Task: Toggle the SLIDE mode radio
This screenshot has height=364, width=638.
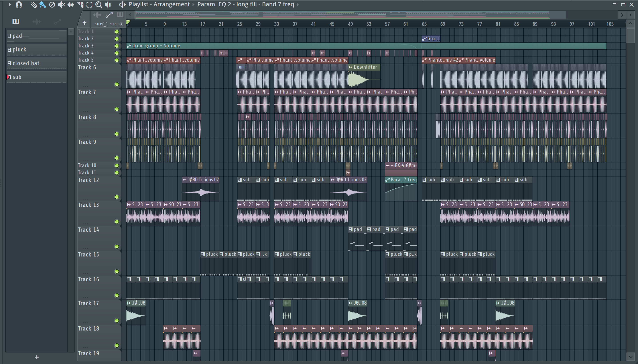Action: pyautogui.click(x=121, y=24)
